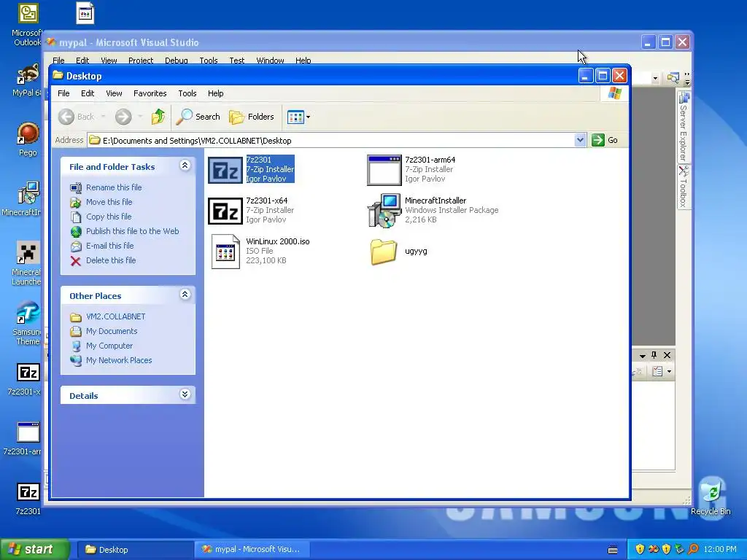The width and height of the screenshot is (747, 560).
Task: Click taskbar on-screen keyboard icon
Action: pyautogui.click(x=613, y=550)
